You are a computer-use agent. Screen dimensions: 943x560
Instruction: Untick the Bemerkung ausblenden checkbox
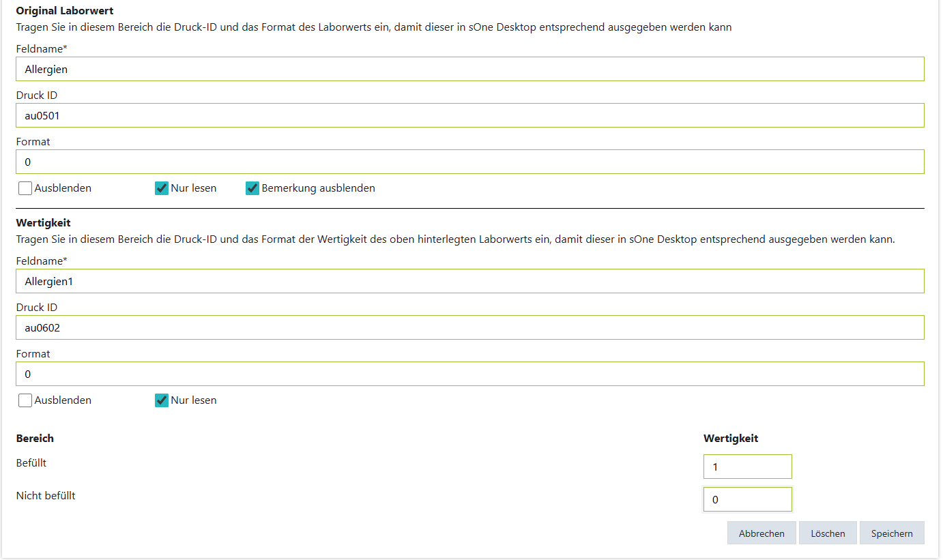tap(252, 188)
